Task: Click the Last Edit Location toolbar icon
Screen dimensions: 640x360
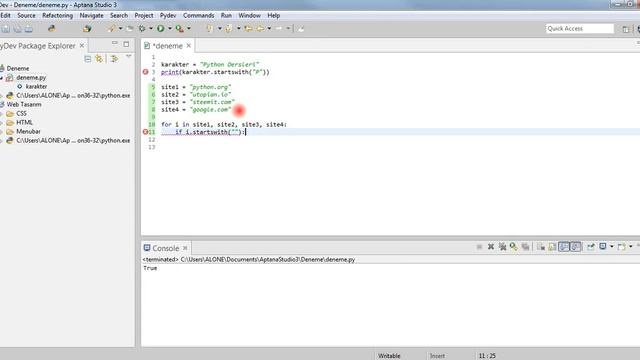Action: [248, 29]
